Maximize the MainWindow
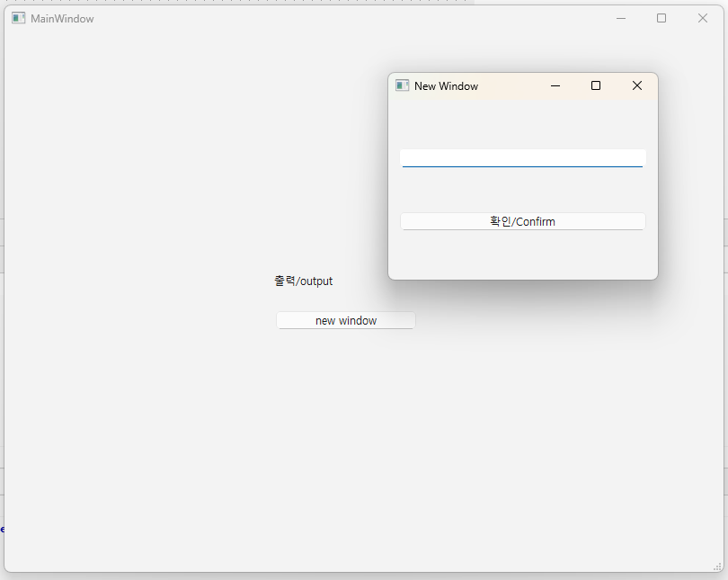The height and width of the screenshot is (580, 728). (661, 18)
